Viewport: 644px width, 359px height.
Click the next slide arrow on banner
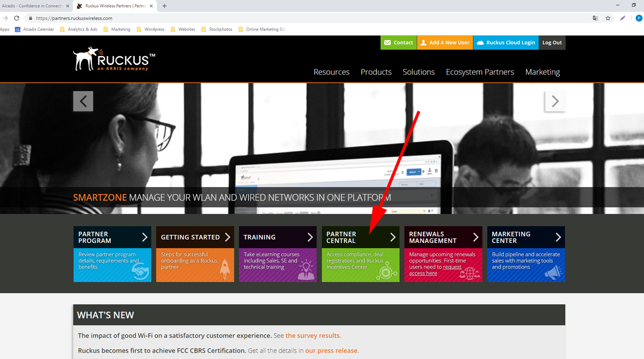point(555,101)
